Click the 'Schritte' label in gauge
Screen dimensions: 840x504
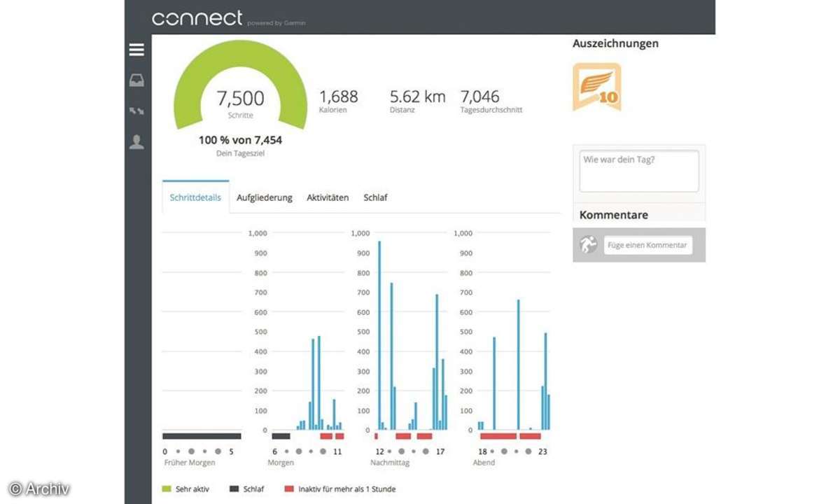pos(240,115)
